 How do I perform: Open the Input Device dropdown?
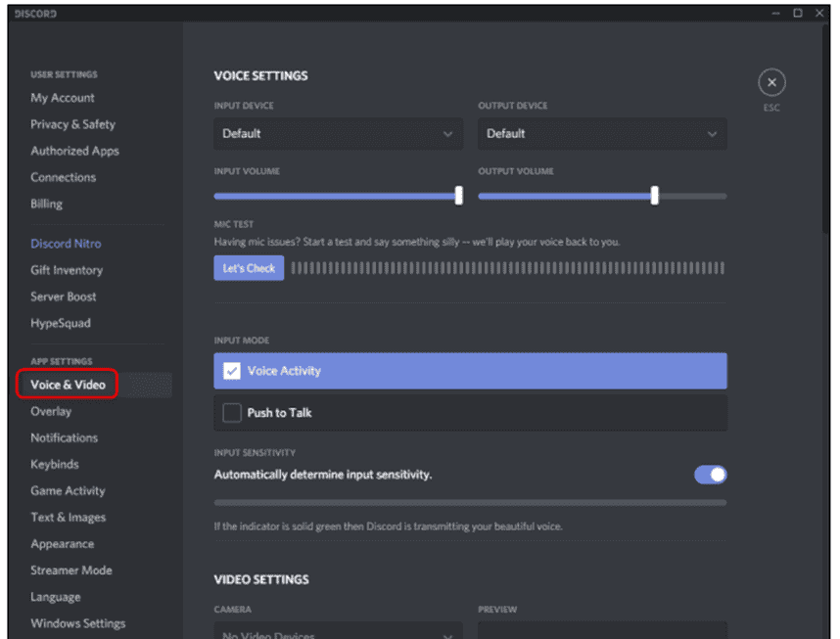coord(339,133)
